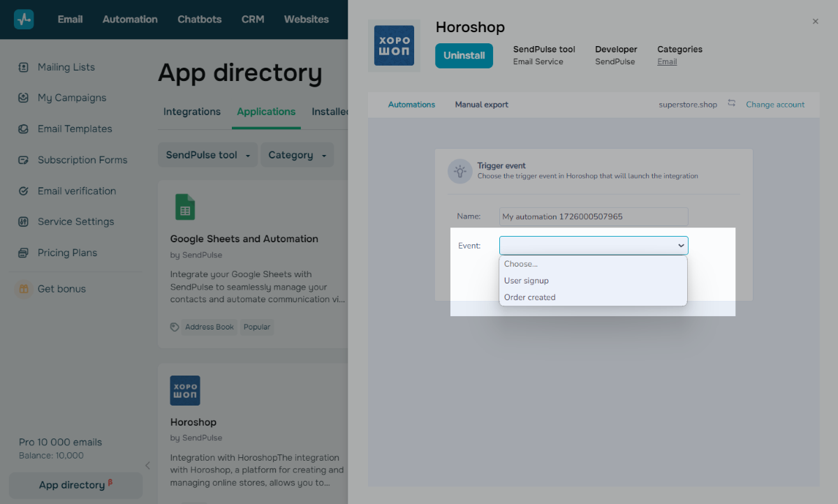Click the Mailing Lists sidebar icon
838x504 pixels.
(x=24, y=68)
